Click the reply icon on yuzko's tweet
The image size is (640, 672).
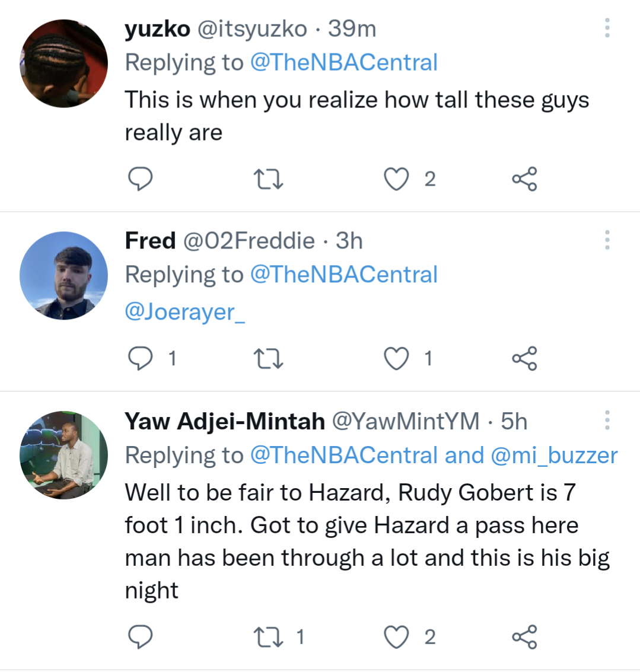(141, 177)
